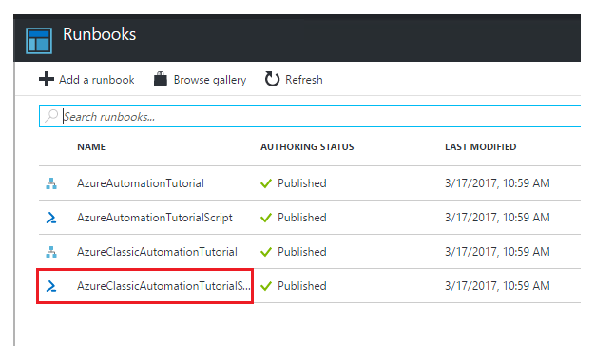This screenshot has width=595, height=364.
Task: Click the magnifier icon in search box
Action: coord(51,116)
